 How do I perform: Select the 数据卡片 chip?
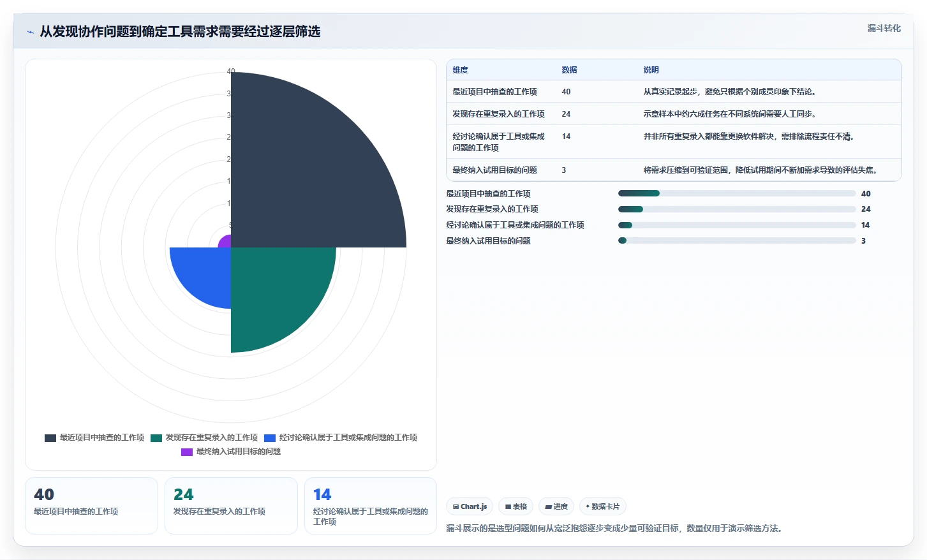[603, 506]
